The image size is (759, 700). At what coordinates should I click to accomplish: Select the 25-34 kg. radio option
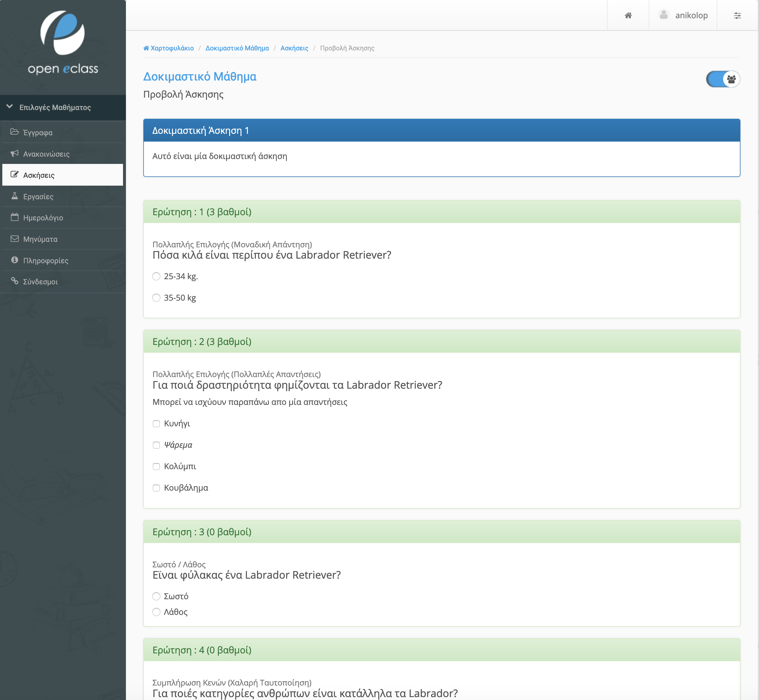click(156, 277)
